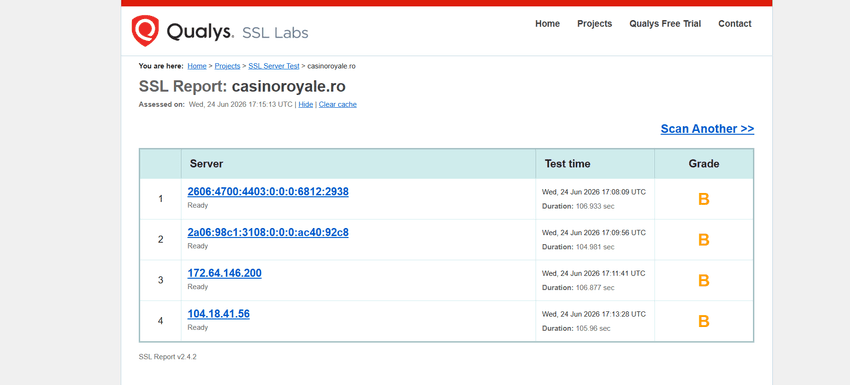Open the Contact menu item

tap(735, 24)
